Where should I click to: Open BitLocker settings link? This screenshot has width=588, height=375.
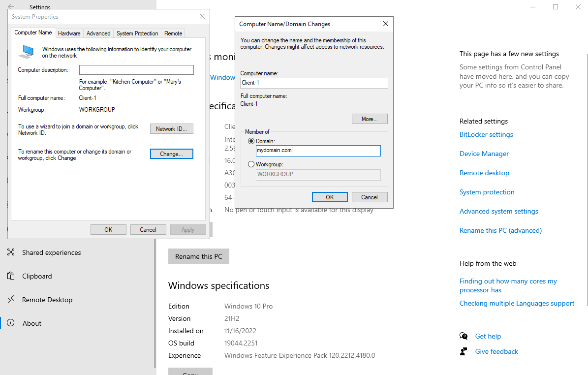click(486, 135)
